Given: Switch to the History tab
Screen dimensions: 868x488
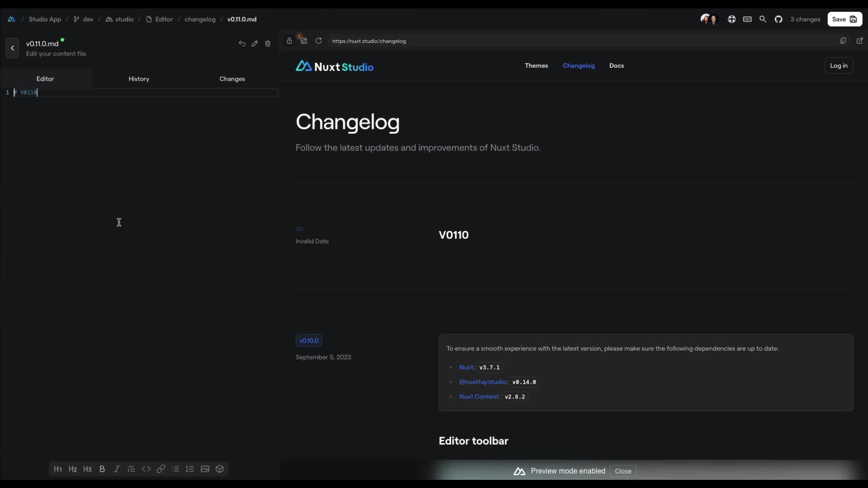Looking at the screenshot, I should click(139, 79).
